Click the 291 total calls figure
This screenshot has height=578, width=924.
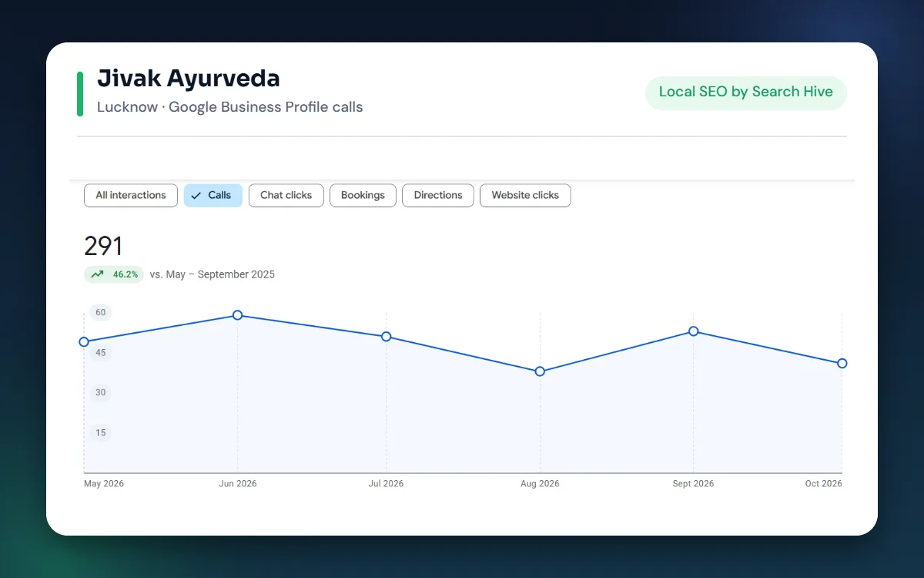pyautogui.click(x=103, y=247)
